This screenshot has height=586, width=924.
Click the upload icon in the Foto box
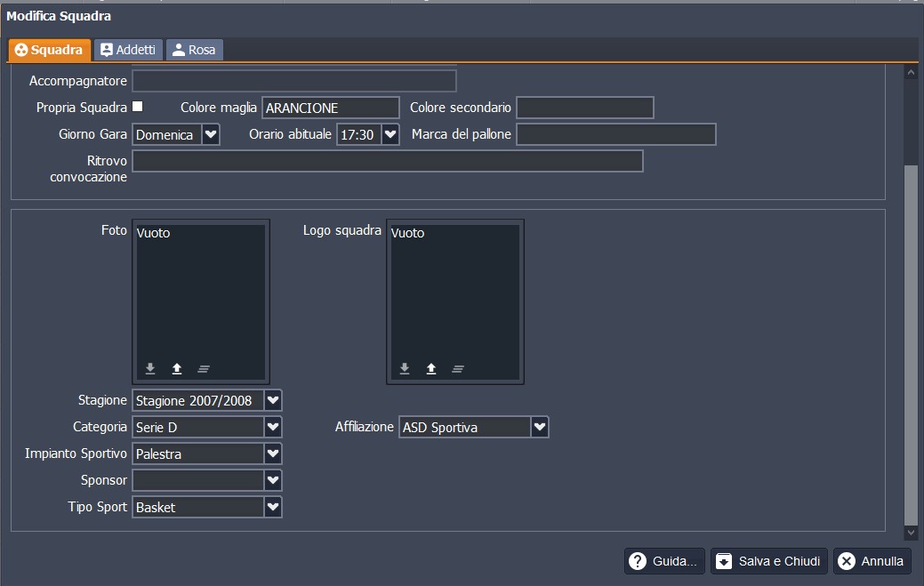click(177, 368)
